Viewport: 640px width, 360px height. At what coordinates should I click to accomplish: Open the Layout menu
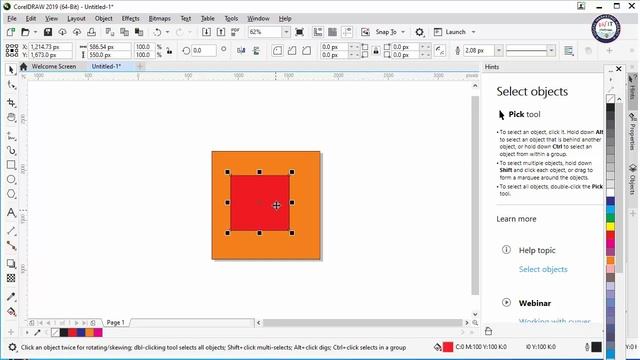click(x=76, y=18)
